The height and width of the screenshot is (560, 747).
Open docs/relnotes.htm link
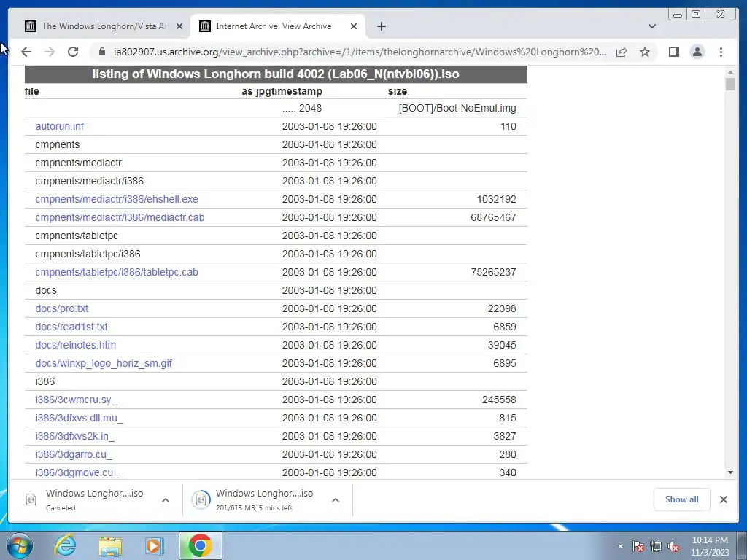click(75, 345)
